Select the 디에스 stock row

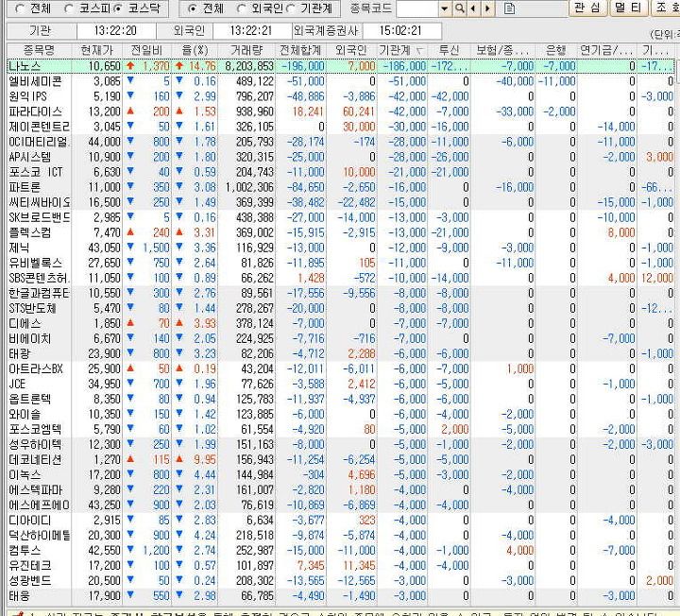[x=341, y=324]
